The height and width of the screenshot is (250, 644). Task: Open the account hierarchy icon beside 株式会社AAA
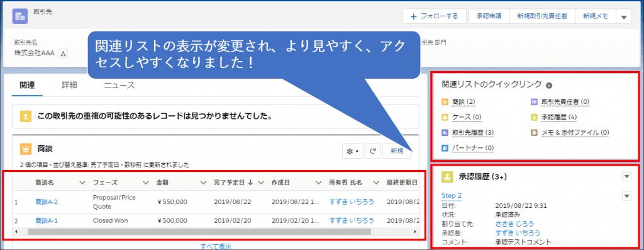(x=63, y=53)
